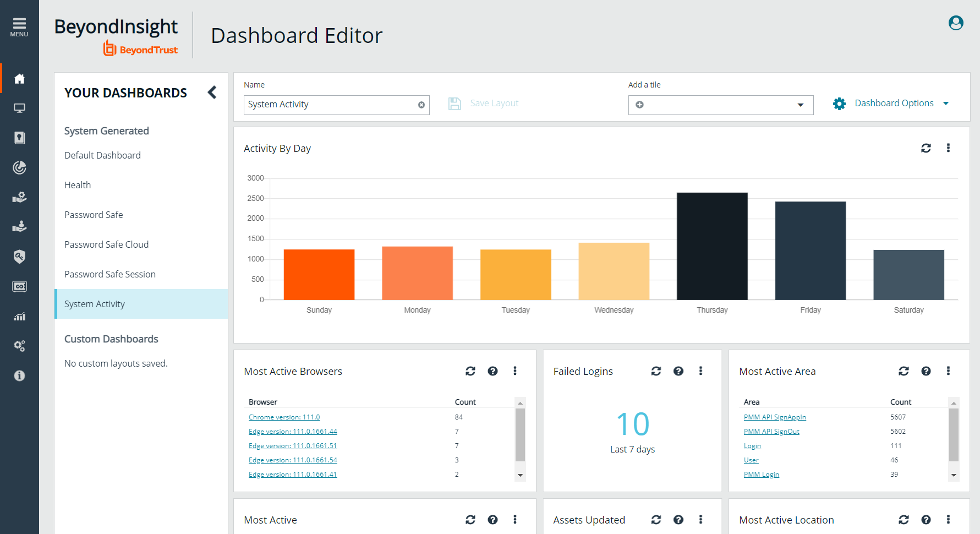Select the Password Safe dashboard
This screenshot has height=534, width=980.
pos(94,215)
